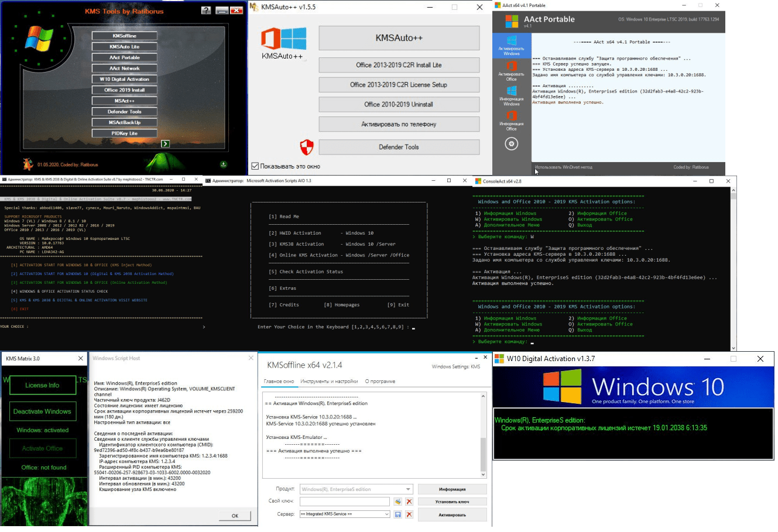Click the W10 Digital Activation title bar icon
The image size is (778, 532).
499,359
